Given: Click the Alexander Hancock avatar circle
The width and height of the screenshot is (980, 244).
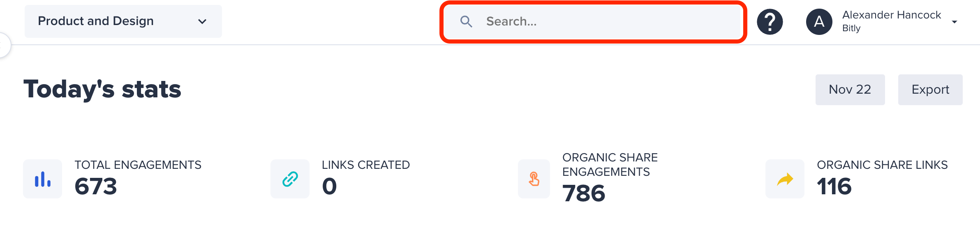Looking at the screenshot, I should 818,21.
